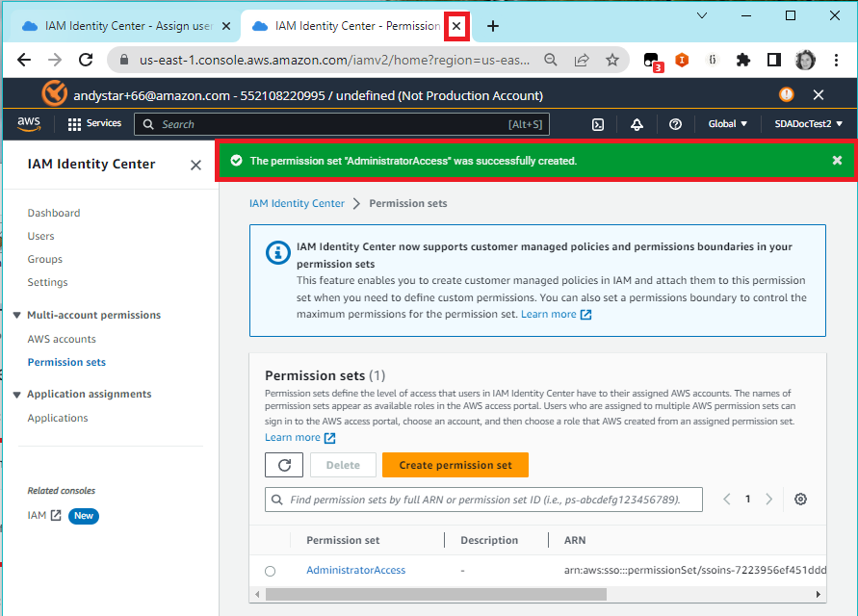Viewport: 858px width, 616px height.
Task: Go back with the browser back arrow
Action: 24,60
